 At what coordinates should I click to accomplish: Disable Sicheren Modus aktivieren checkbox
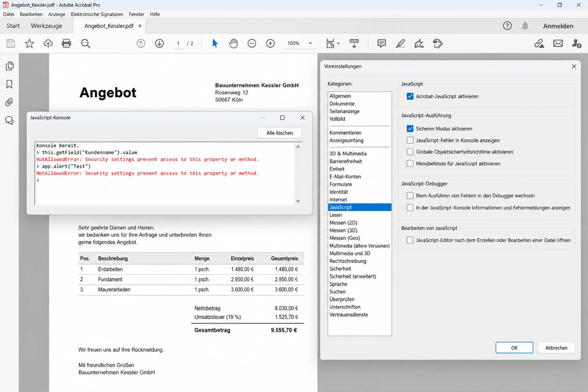coord(410,128)
